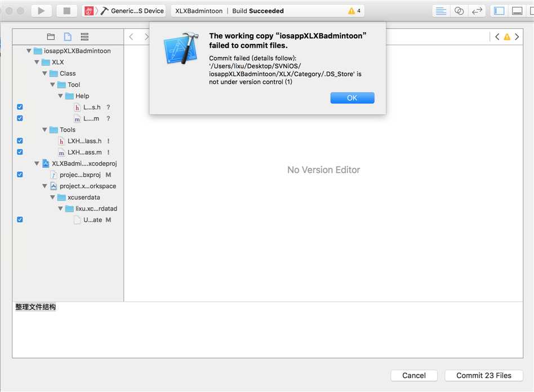Click Commit 23 Files button
Viewport: 534px width, 392px height.
coord(484,375)
